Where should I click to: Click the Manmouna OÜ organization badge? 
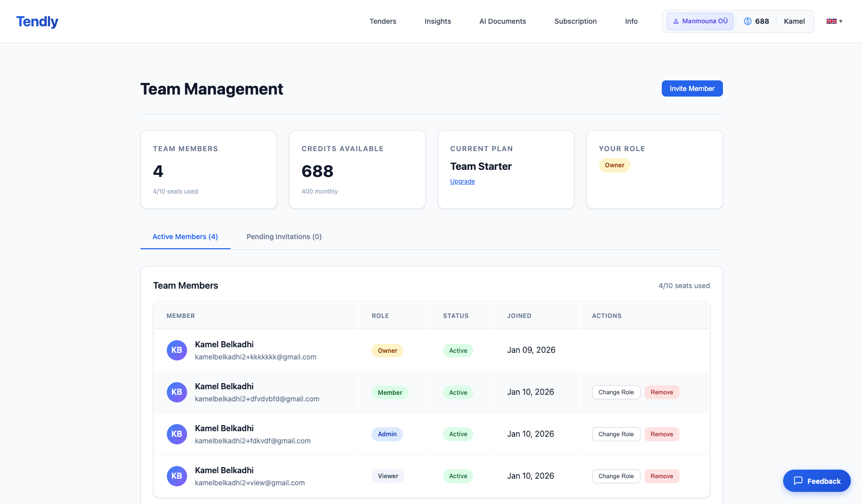tap(700, 21)
